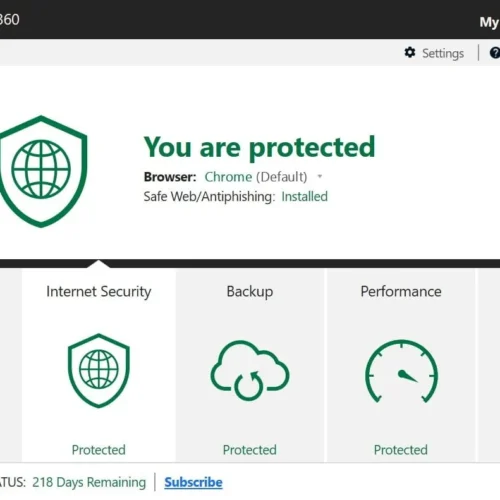The height and width of the screenshot is (500, 500).
Task: Click the Settings label in the toolbar
Action: [443, 53]
